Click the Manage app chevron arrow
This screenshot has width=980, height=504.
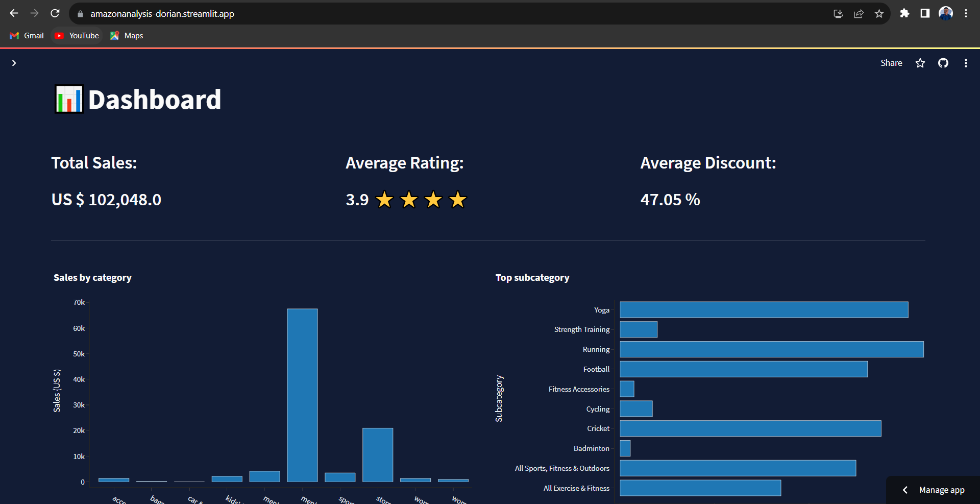[905, 490]
